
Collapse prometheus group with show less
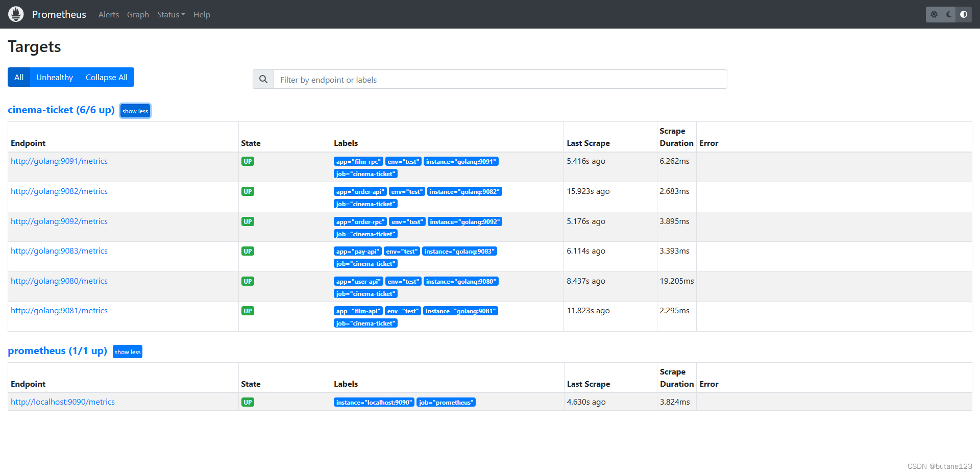[x=128, y=352]
